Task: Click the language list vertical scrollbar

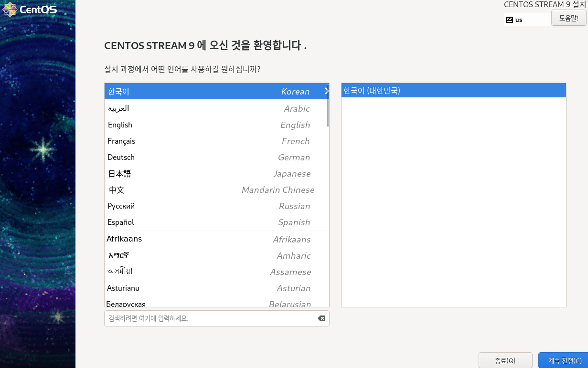Action: coord(328,105)
